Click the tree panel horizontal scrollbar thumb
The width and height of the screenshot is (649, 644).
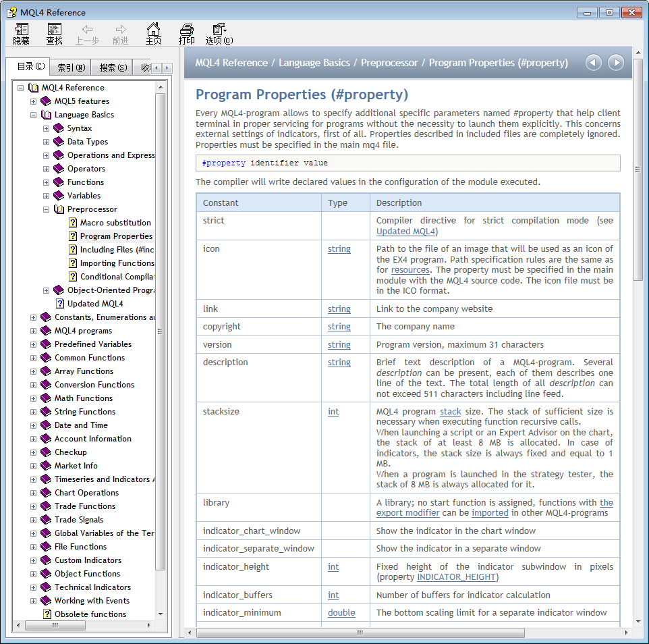pyautogui.click(x=55, y=625)
